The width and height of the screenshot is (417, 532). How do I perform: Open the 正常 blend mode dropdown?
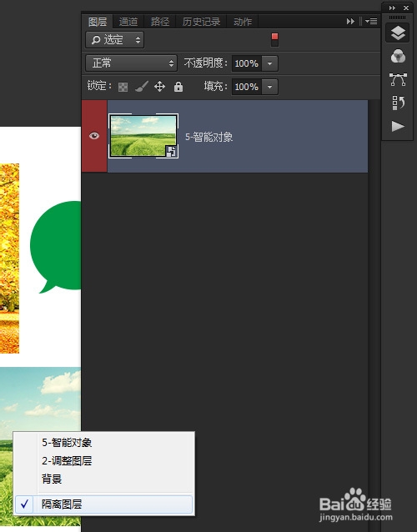tap(131, 63)
